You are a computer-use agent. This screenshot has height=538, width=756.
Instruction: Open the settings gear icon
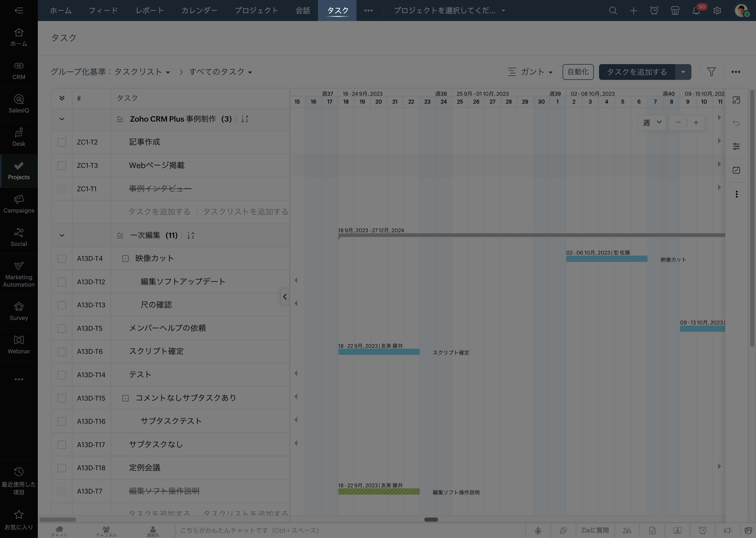click(x=717, y=11)
